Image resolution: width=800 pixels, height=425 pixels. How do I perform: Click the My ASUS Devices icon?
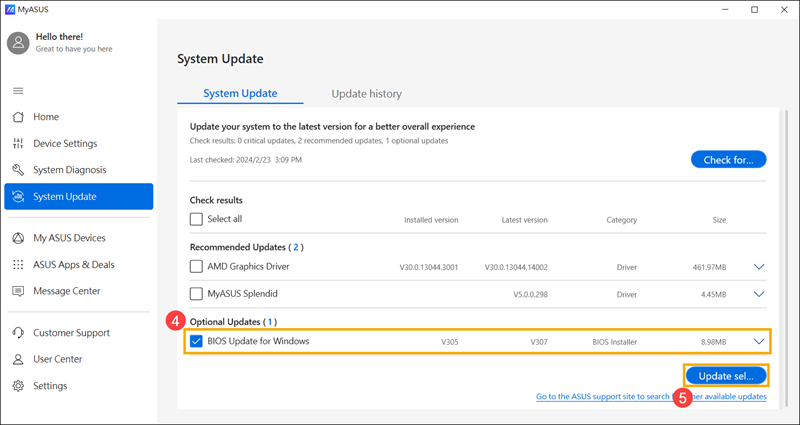coord(18,238)
